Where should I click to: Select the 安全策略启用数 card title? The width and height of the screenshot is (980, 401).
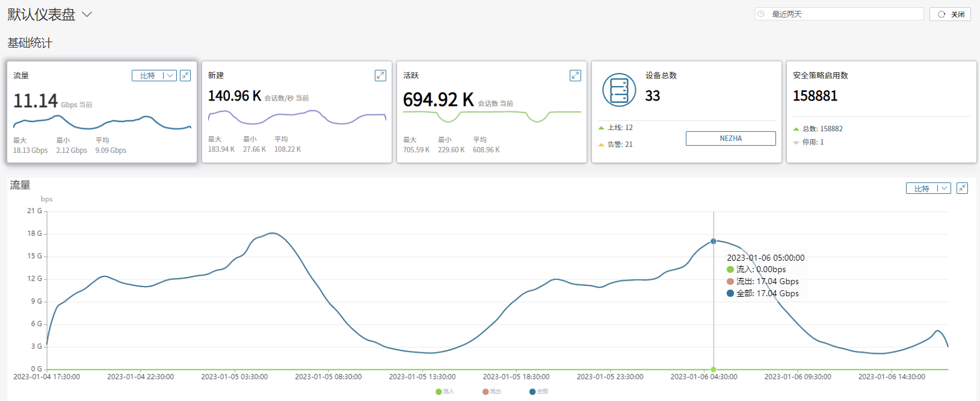pyautogui.click(x=820, y=75)
